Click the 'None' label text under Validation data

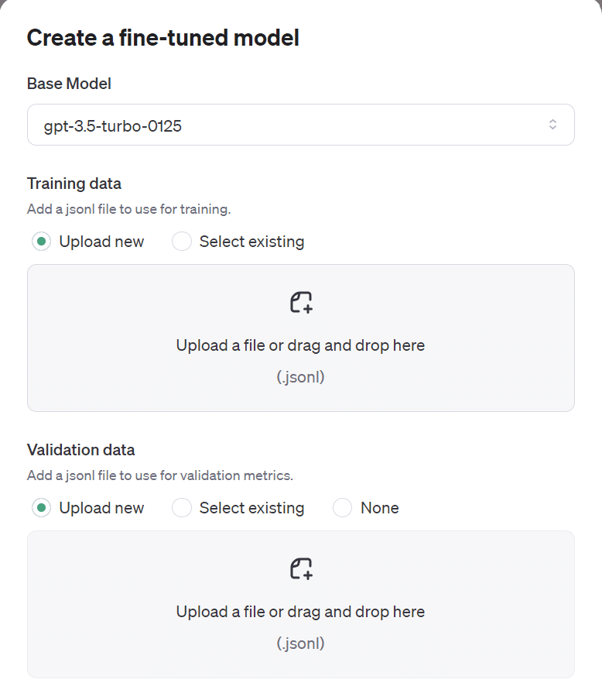click(x=380, y=508)
